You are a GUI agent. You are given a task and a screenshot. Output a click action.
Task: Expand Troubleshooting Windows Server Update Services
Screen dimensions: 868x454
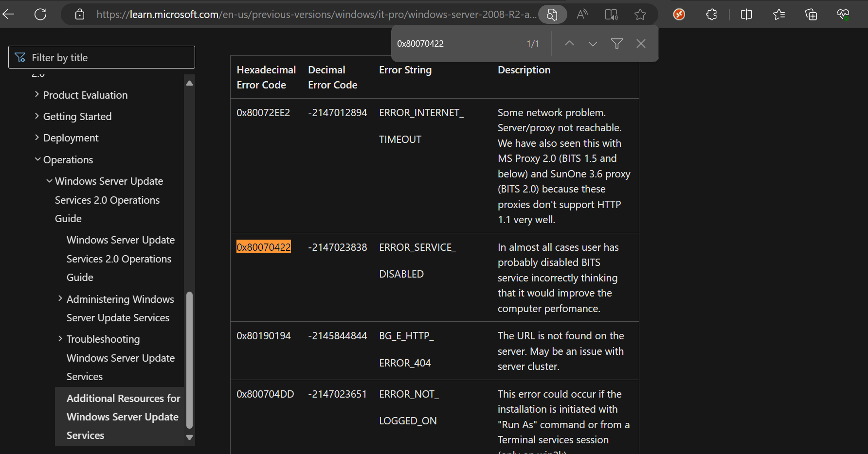tap(60, 339)
